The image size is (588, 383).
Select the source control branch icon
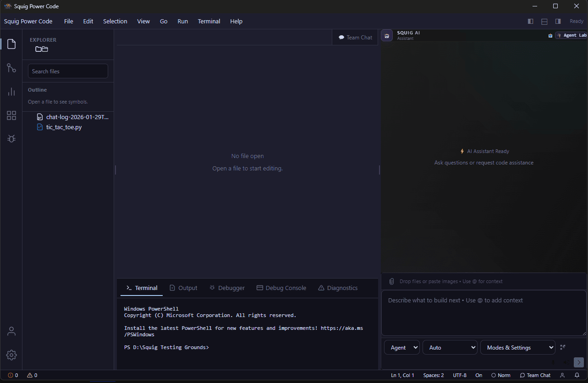pos(11,68)
